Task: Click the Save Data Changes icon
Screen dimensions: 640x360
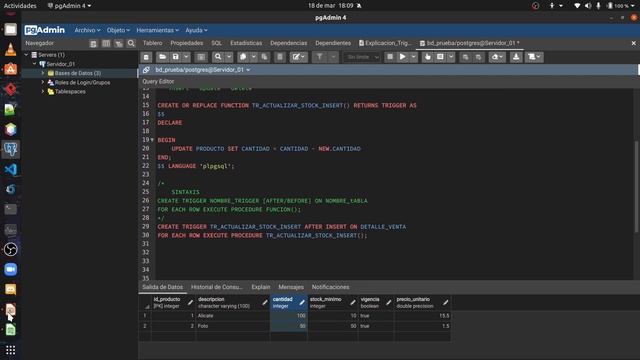Action: click(201, 57)
